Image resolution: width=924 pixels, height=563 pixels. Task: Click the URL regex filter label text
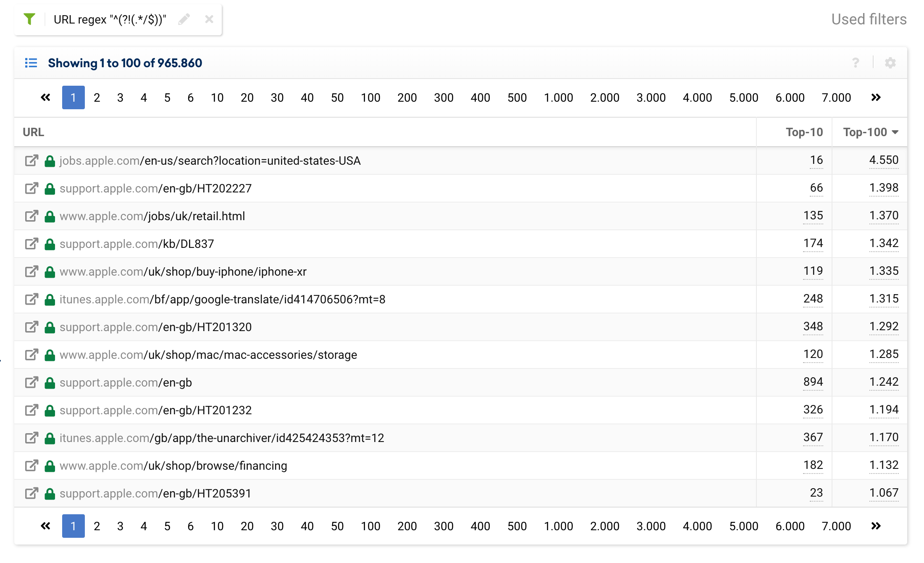pos(110,19)
